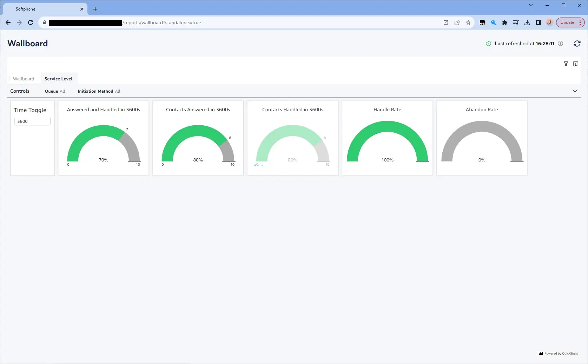588x364 pixels.
Task: Click the Powered by QuickSight link
Action: (558, 353)
